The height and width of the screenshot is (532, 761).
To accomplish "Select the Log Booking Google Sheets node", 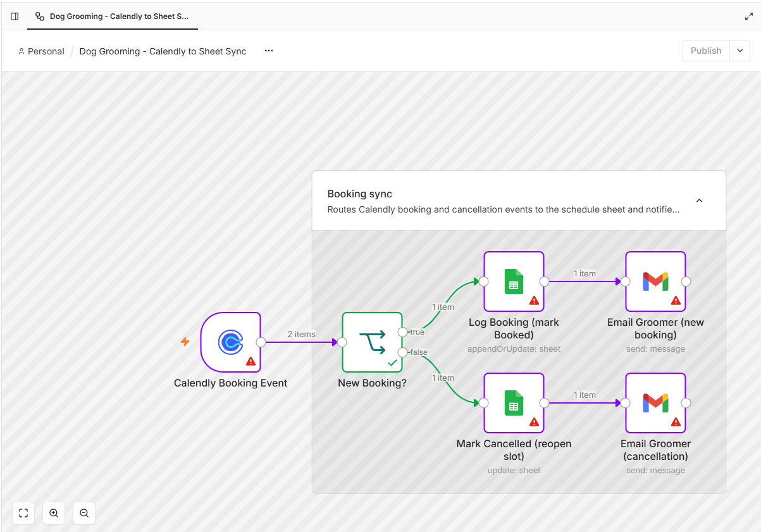I will (514, 281).
